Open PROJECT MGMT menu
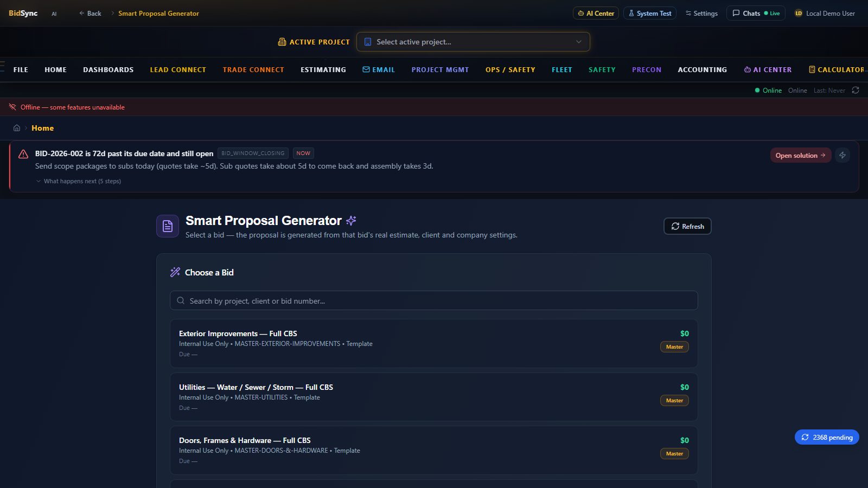This screenshot has width=868, height=488. point(440,69)
